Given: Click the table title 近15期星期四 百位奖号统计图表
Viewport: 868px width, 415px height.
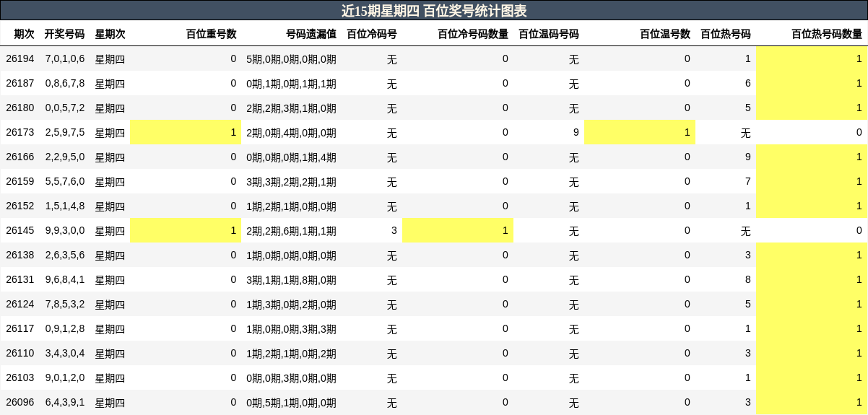Looking at the screenshot, I should [434, 11].
